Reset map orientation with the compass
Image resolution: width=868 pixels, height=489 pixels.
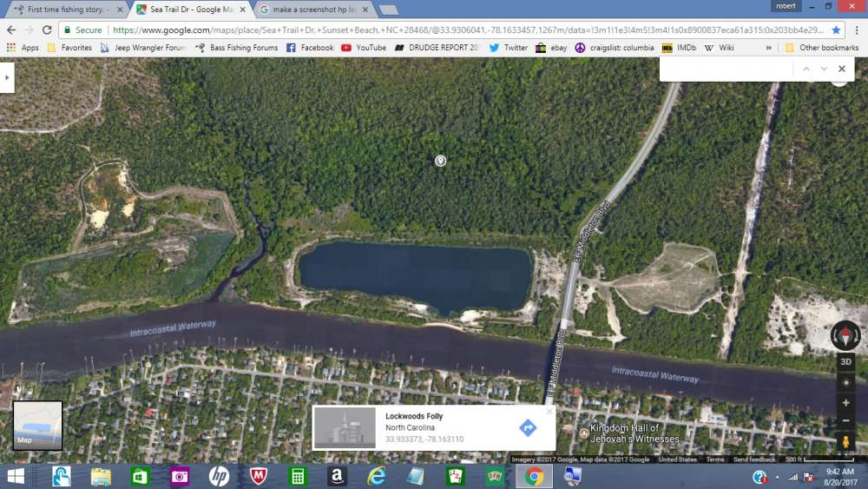pos(845,335)
